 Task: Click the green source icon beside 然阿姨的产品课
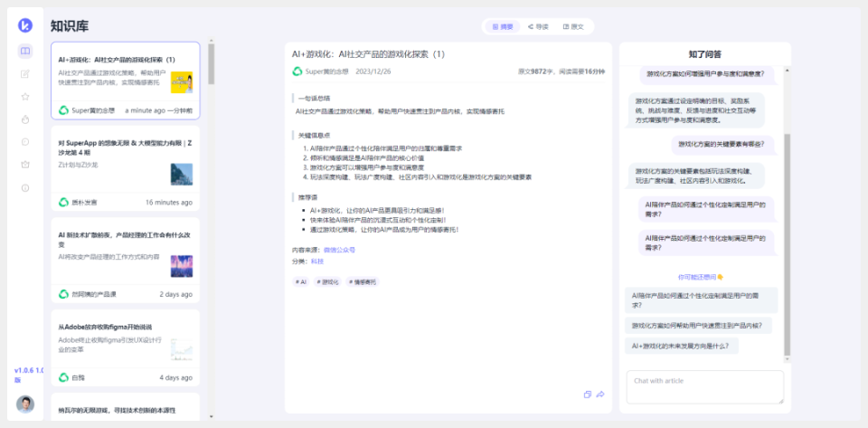coord(63,294)
